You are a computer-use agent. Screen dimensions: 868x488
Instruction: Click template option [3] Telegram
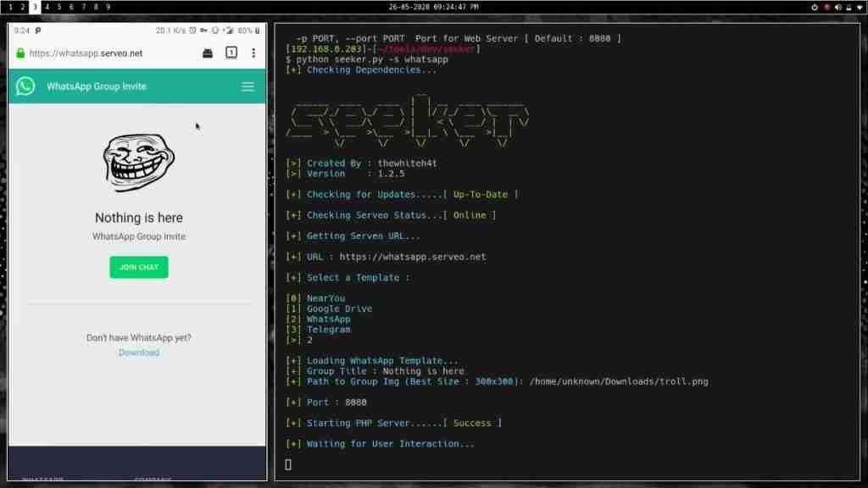click(319, 330)
